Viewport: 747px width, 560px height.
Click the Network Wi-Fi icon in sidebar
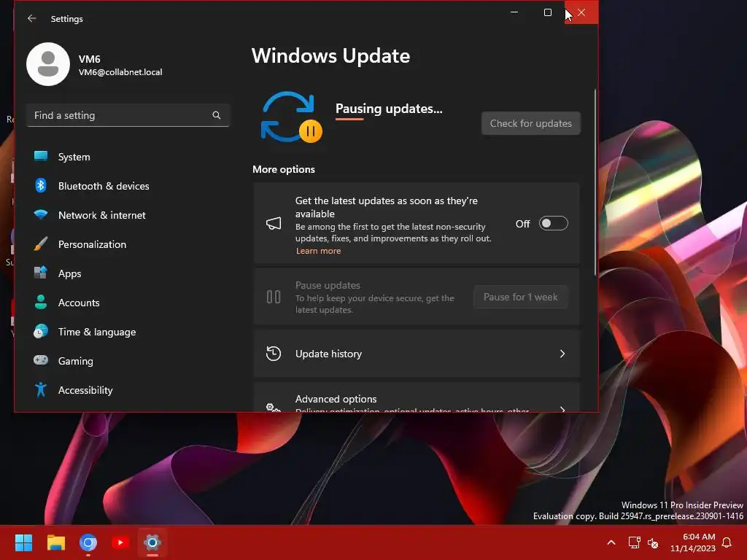[41, 214]
